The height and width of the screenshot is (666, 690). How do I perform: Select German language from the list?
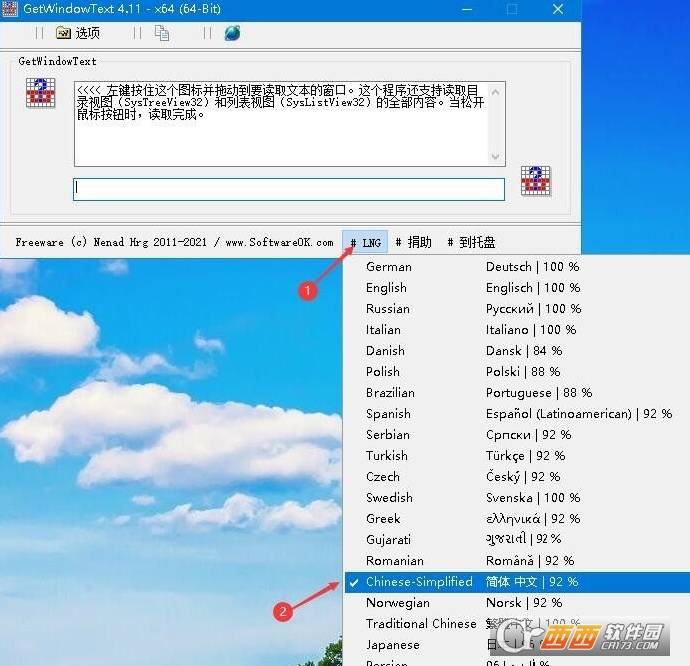coord(388,267)
